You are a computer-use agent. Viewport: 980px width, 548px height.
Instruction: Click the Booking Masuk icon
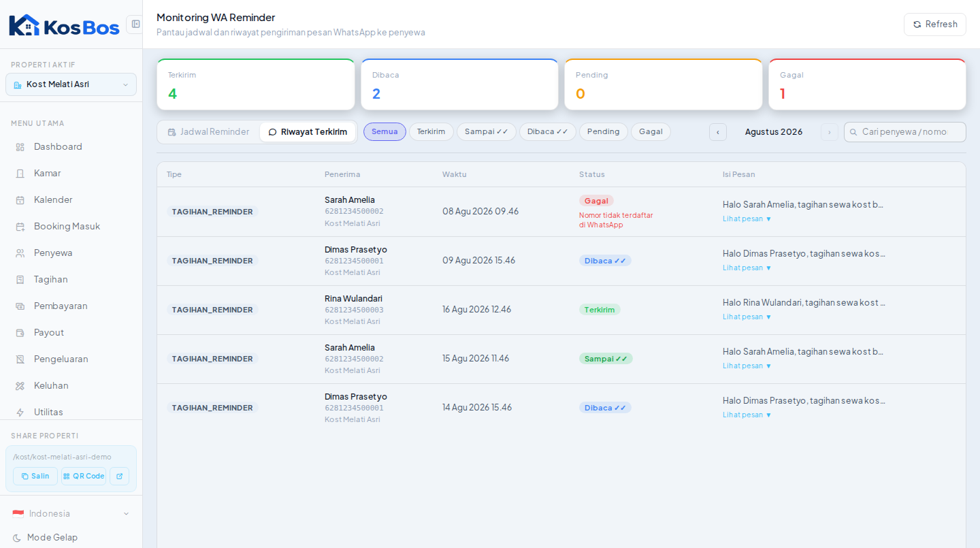point(20,227)
